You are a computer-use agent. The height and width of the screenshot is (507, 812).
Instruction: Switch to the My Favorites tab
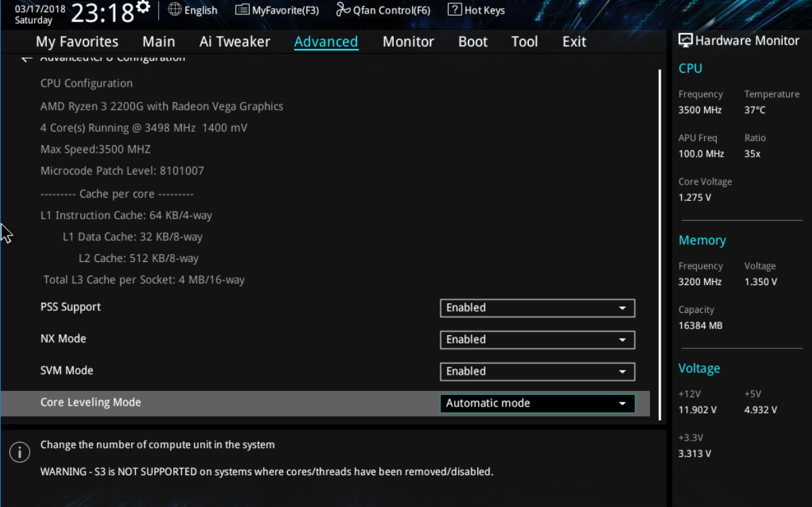point(77,41)
